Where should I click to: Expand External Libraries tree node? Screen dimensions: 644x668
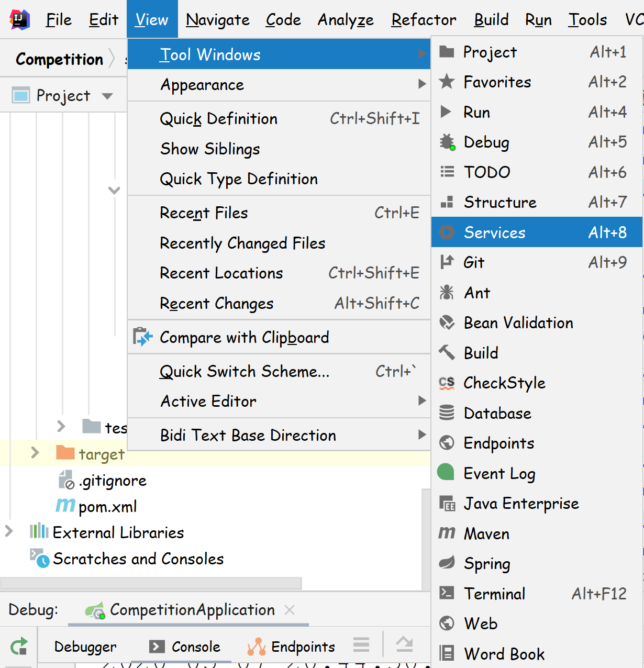point(9,532)
